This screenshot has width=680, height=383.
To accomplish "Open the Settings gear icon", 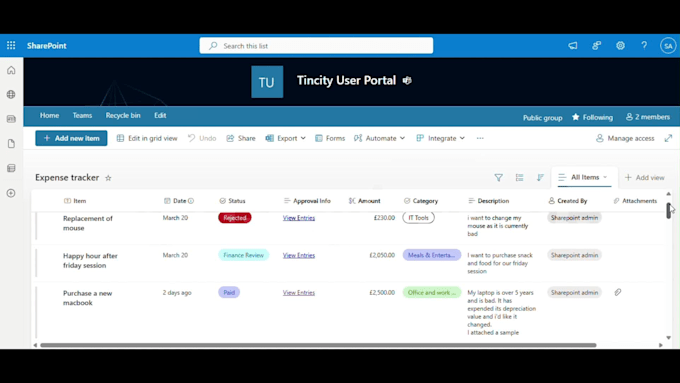I will 621,46.
